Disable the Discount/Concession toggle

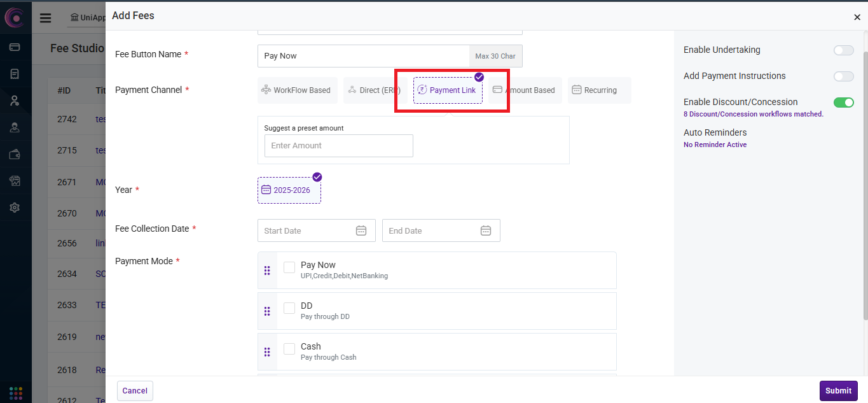[843, 103]
